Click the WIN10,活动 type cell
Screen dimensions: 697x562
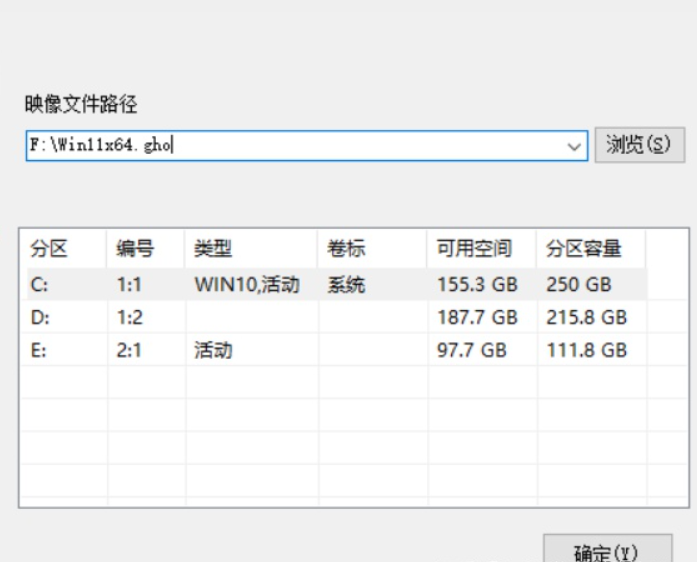(x=247, y=285)
